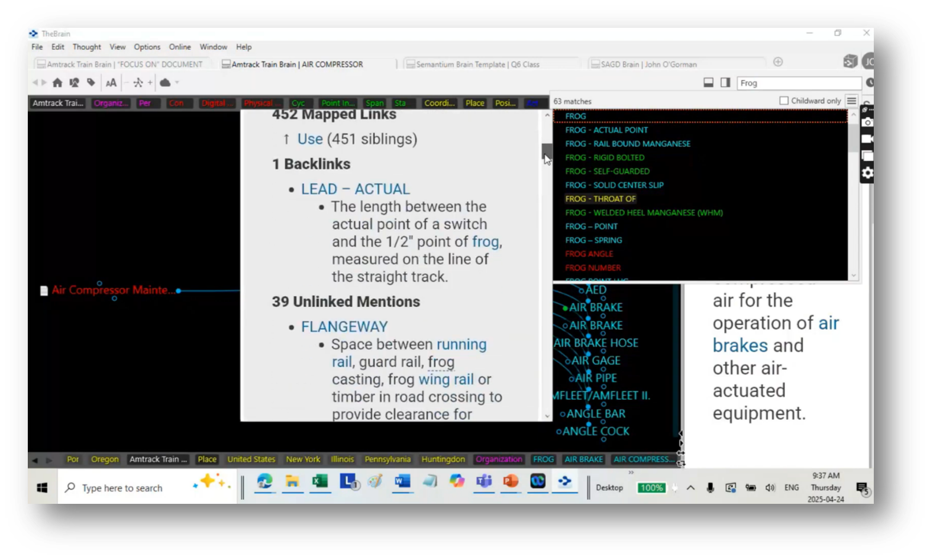
Task: Select FROG NUMBER result
Action: tap(593, 268)
